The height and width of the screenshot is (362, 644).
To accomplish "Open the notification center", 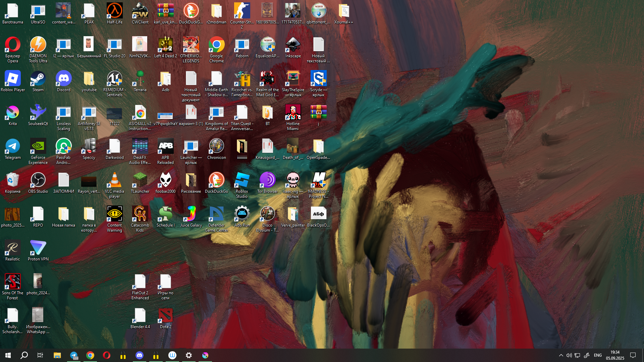I will point(633,355).
